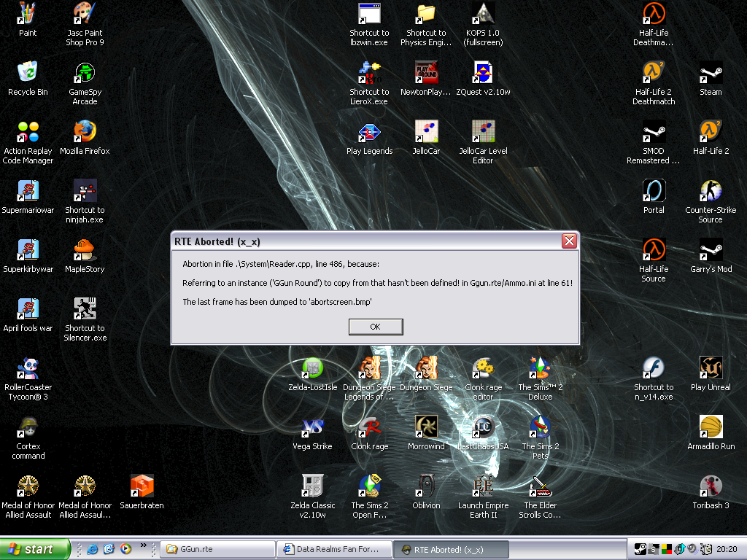Screen dimensions: 747x560
Task: Select the Mozilla Firefox desktop icon
Action: point(85,133)
